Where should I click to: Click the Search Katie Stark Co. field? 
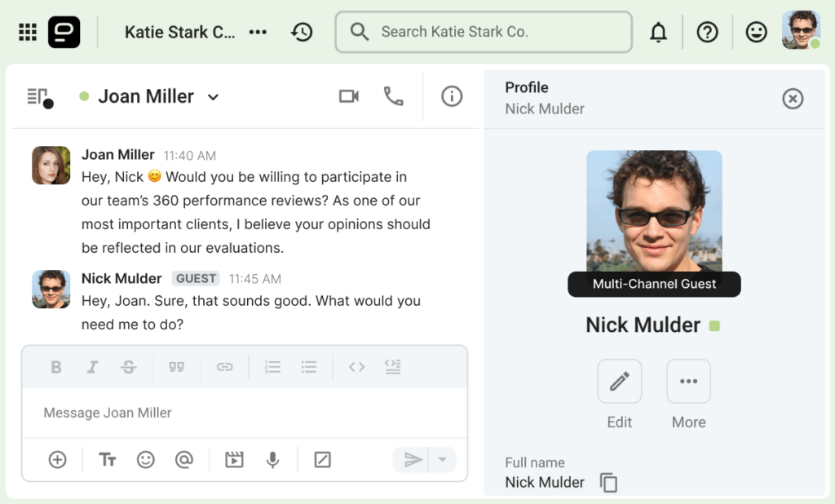coord(483,32)
